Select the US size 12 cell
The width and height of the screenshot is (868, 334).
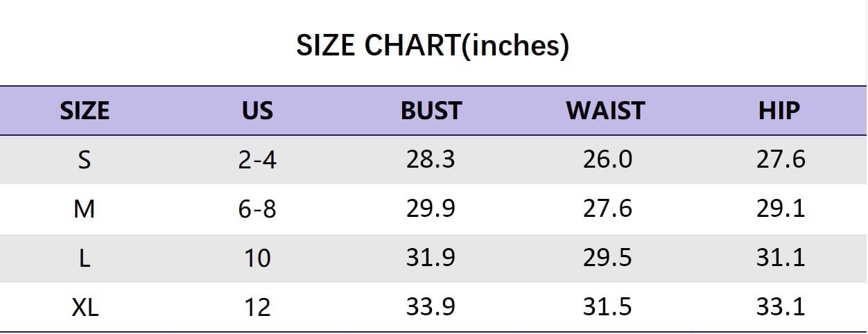pos(257,306)
